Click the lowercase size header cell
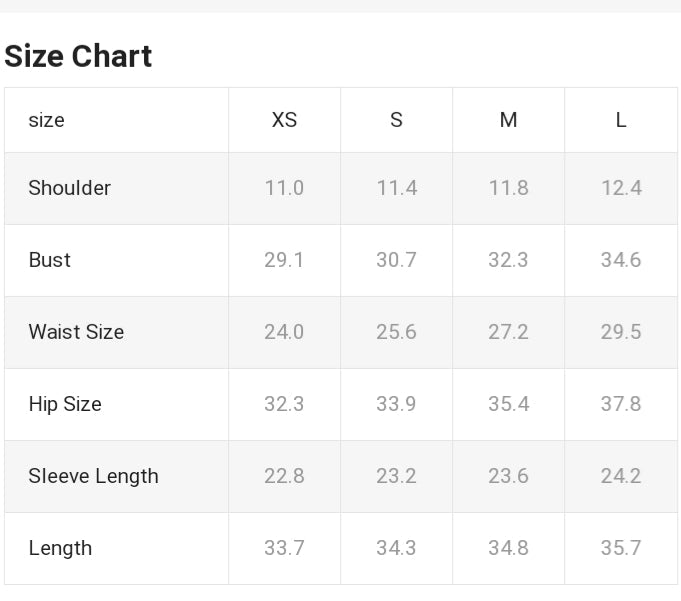The image size is (681, 601). (46, 120)
